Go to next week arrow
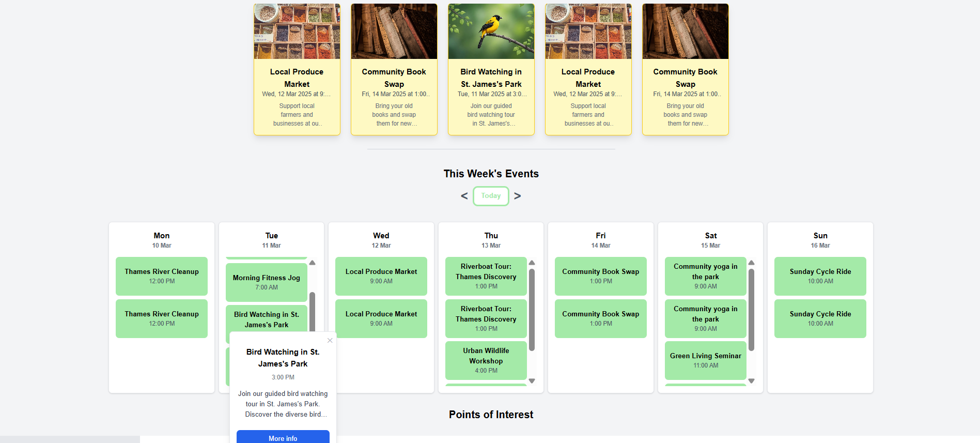The height and width of the screenshot is (443, 980). 518,196
